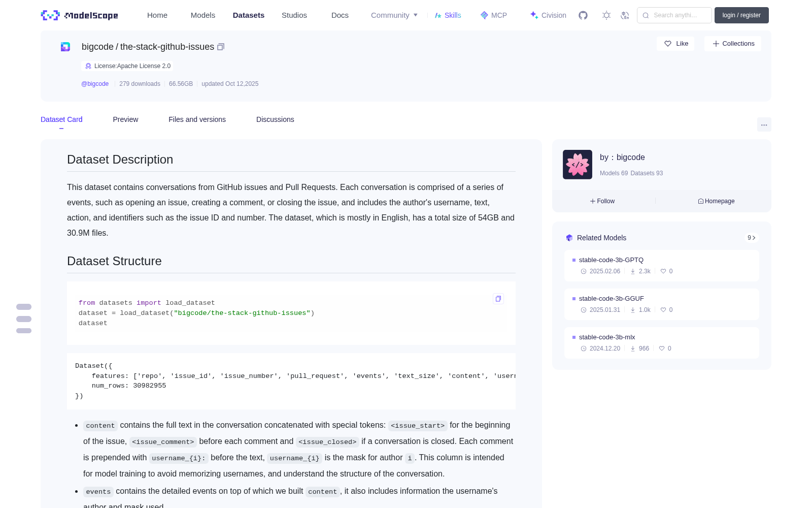Switch language with the translate icon
This screenshot has width=812, height=508.
click(625, 15)
